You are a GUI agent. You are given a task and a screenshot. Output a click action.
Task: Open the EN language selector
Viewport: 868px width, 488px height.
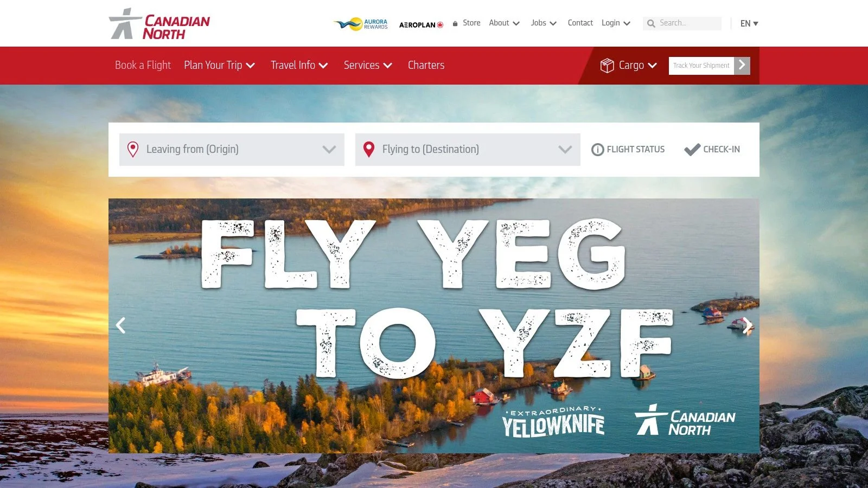point(749,23)
